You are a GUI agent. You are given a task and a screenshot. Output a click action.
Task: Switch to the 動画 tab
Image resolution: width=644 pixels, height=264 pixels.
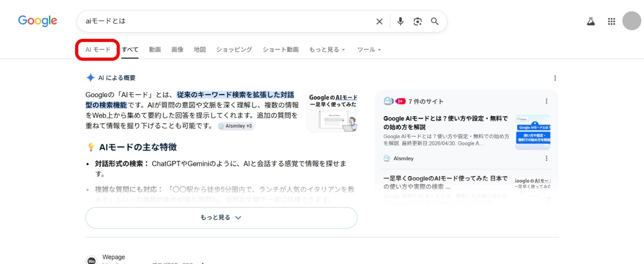(155, 50)
